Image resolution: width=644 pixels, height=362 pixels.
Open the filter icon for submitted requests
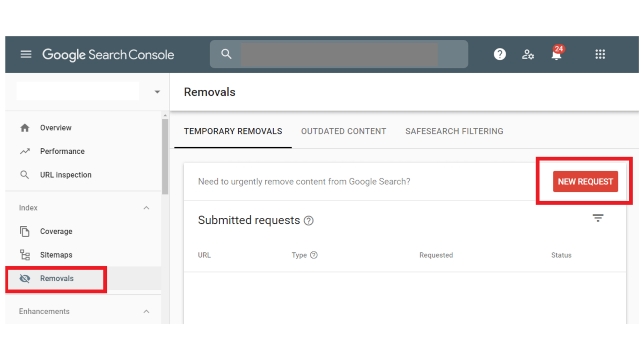pyautogui.click(x=598, y=218)
